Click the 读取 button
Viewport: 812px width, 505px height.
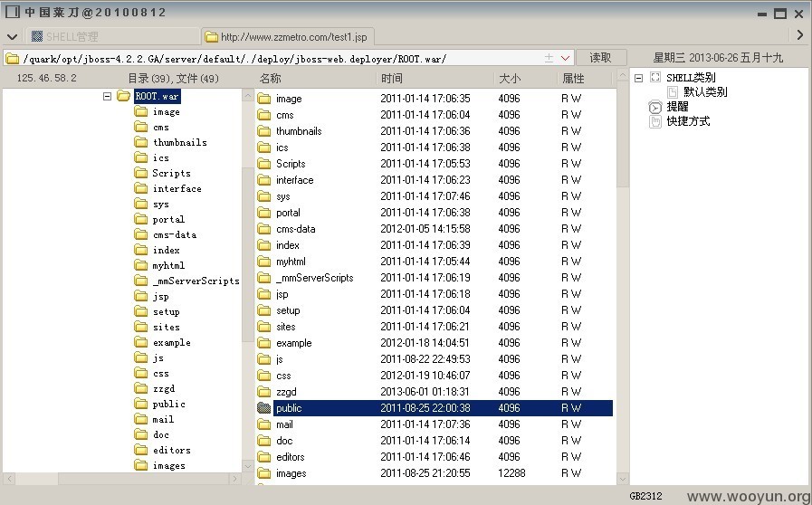pyautogui.click(x=601, y=58)
